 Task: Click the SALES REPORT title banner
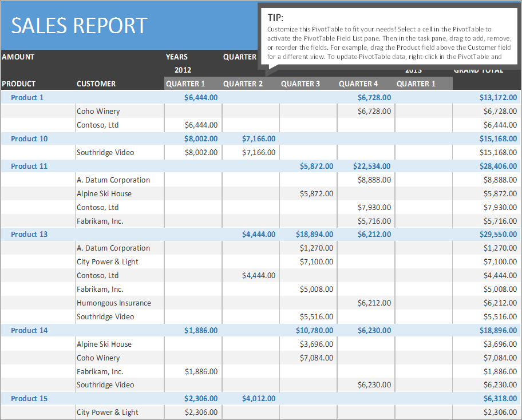point(77,25)
